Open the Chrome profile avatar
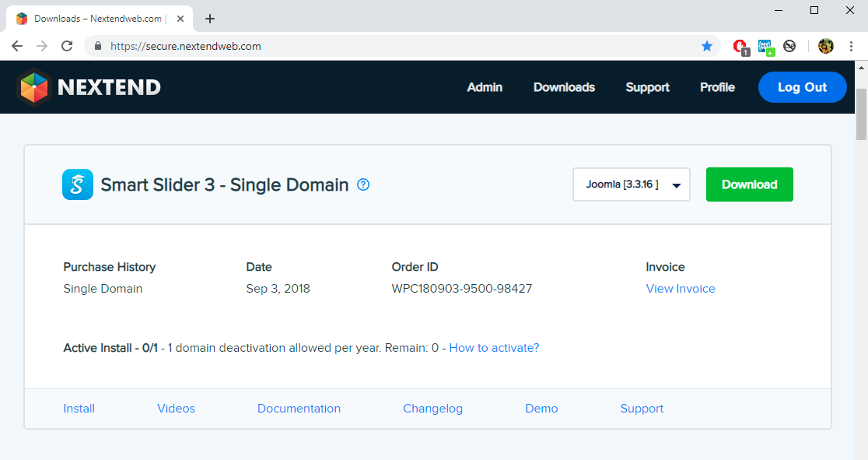This screenshot has height=460, width=868. pos(825,46)
